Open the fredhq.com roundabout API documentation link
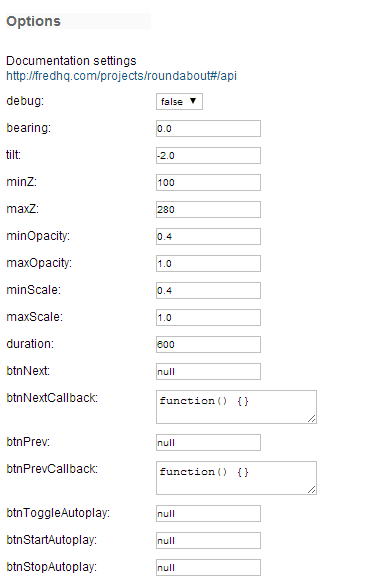The image size is (384, 582). [121, 76]
